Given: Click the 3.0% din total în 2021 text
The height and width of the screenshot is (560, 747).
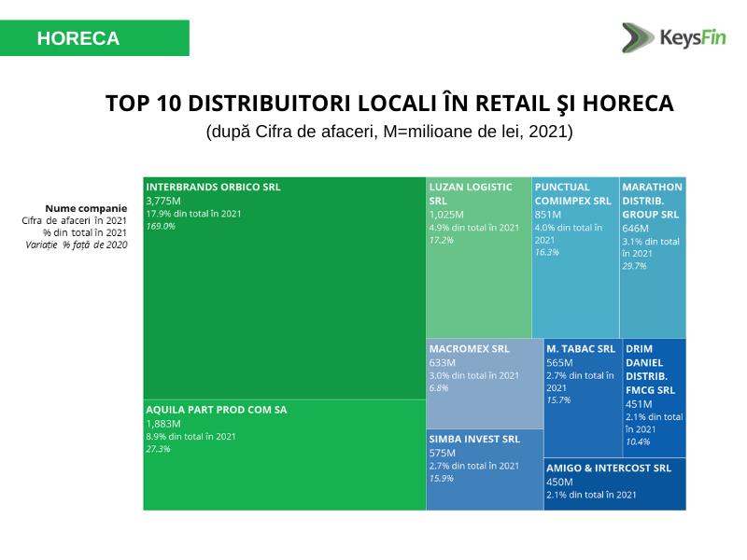Looking at the screenshot, I should click(473, 376).
